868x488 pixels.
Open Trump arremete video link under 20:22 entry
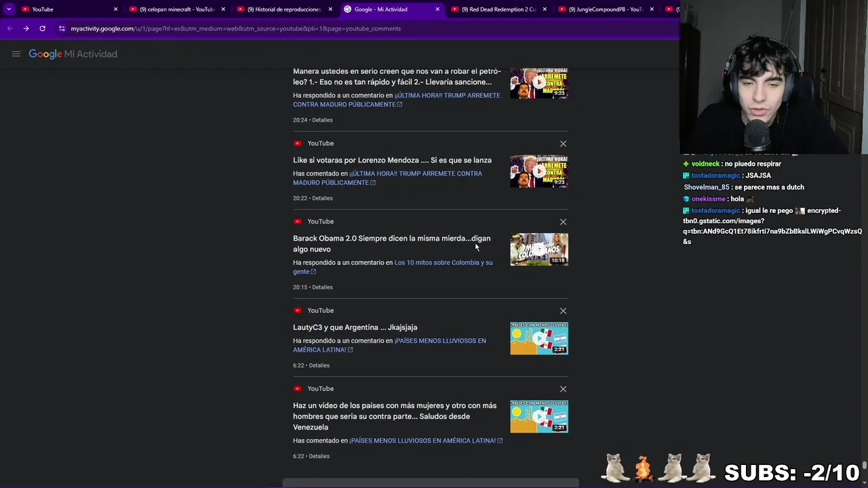click(387, 178)
